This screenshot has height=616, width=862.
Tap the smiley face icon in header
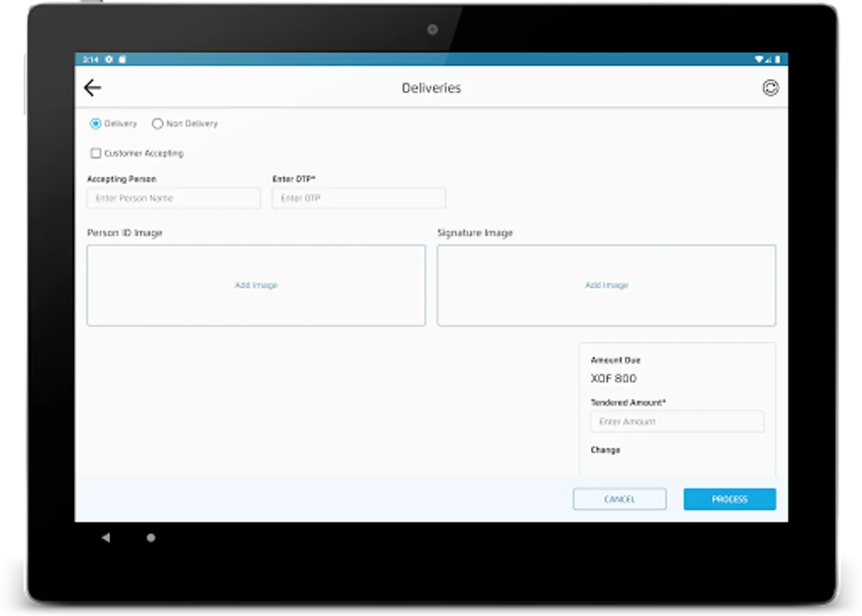[x=770, y=88]
